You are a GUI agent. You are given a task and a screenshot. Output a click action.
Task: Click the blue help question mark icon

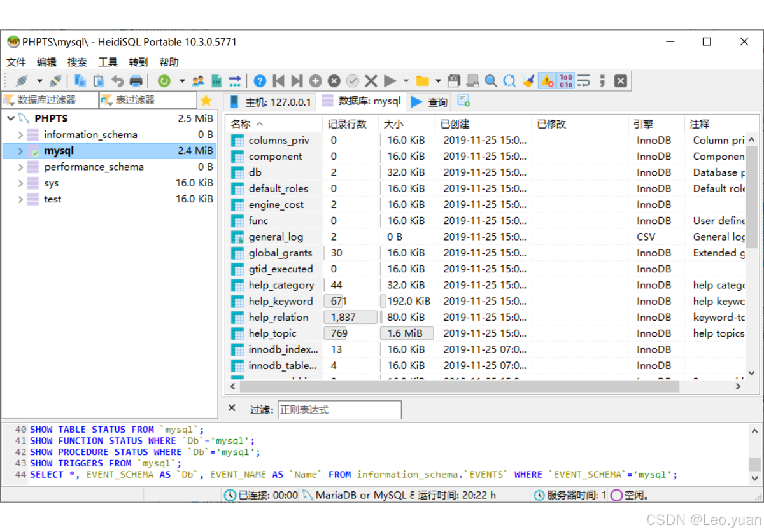tap(260, 81)
